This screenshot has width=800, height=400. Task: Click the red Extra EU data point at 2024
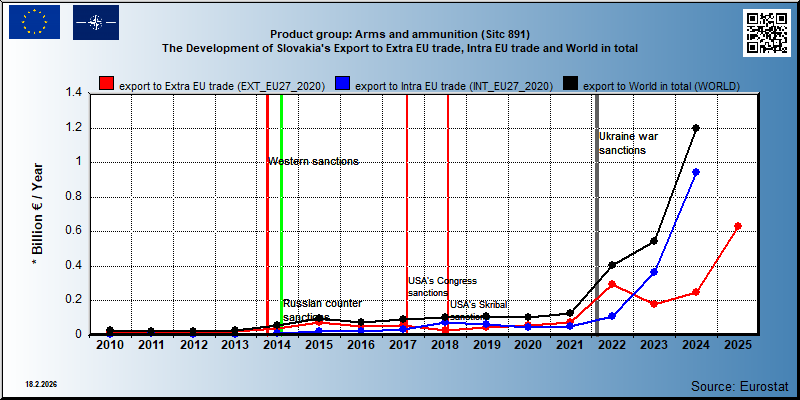[695, 292]
